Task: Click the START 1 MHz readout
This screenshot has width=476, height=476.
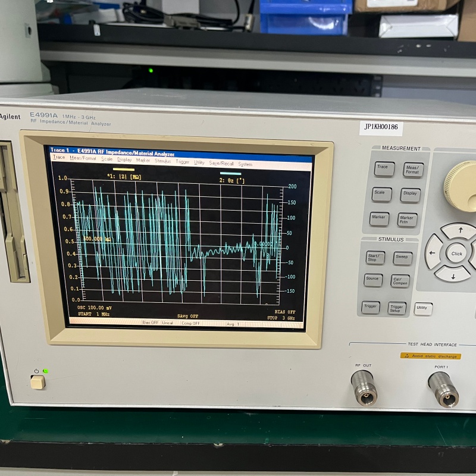Action: tap(93, 314)
